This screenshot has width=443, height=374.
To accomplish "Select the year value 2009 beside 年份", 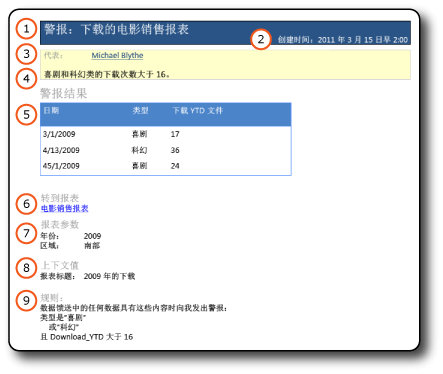I will coord(92,236).
